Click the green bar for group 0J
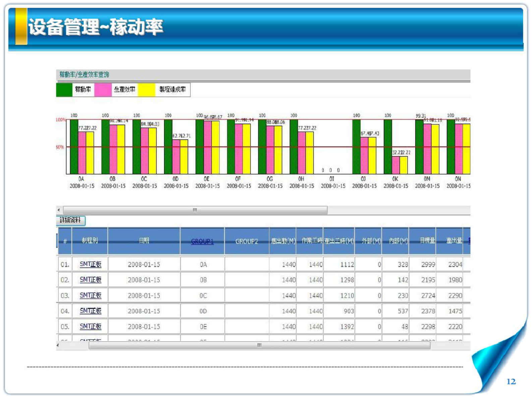 coord(356,147)
